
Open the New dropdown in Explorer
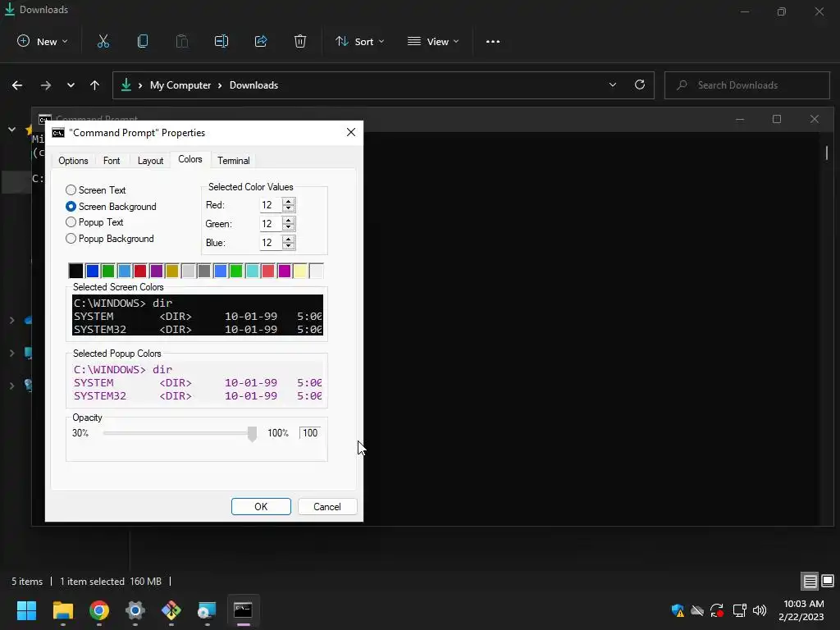tap(43, 41)
